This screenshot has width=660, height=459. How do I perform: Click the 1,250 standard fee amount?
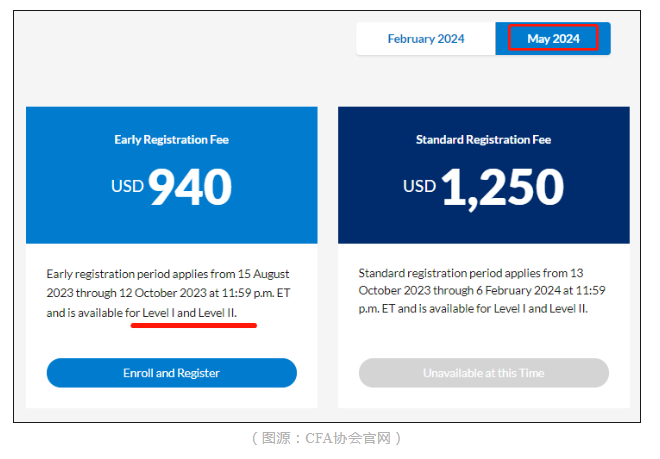pyautogui.click(x=502, y=186)
